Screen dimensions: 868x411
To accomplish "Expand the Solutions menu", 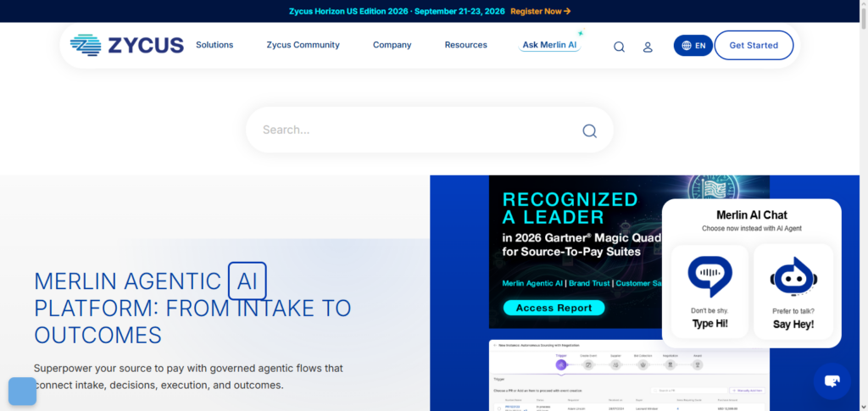I will (214, 46).
